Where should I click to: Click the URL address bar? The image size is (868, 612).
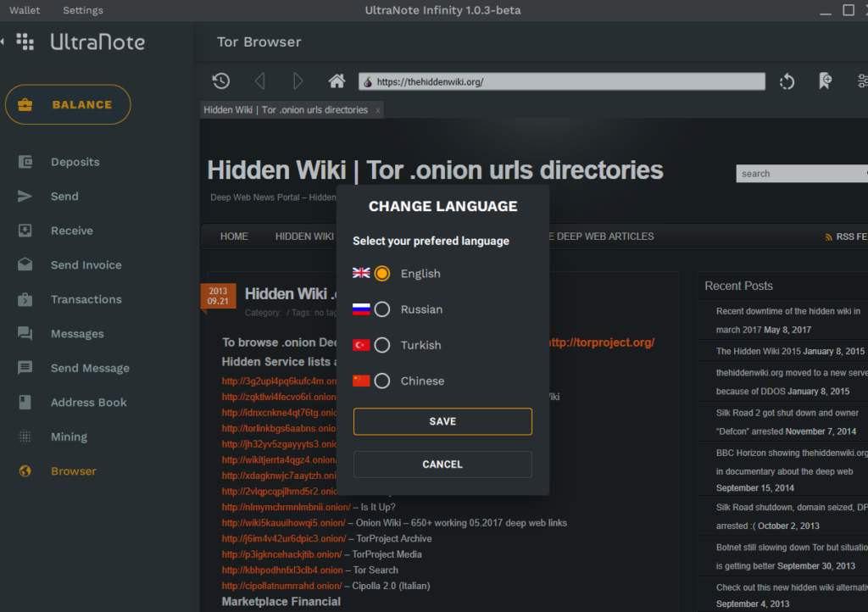click(562, 82)
